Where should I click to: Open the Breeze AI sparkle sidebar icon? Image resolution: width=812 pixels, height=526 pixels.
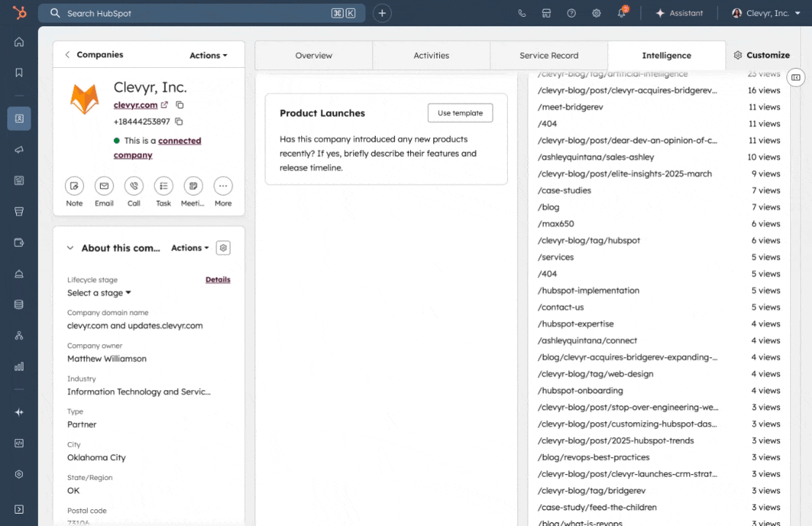(19, 412)
